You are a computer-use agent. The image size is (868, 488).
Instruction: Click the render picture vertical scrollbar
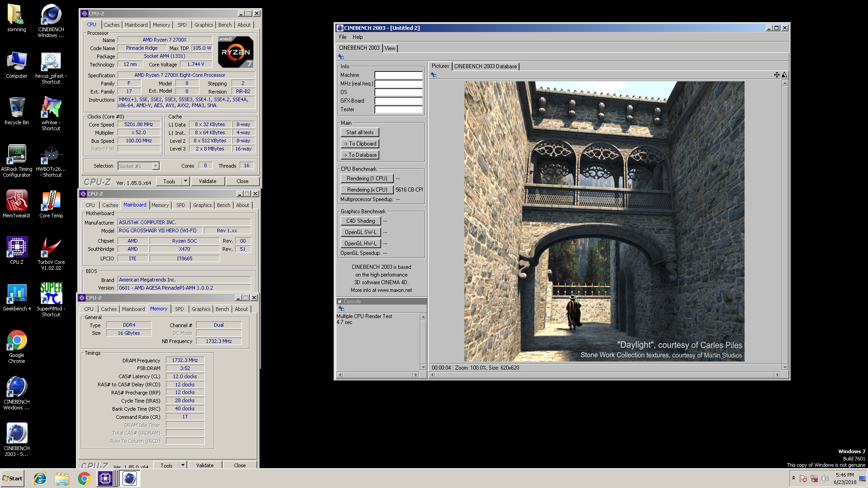(x=785, y=225)
